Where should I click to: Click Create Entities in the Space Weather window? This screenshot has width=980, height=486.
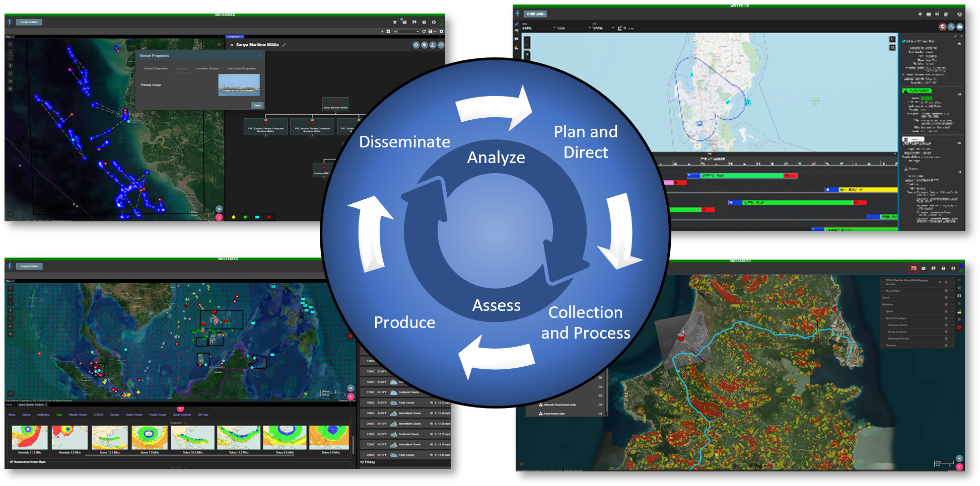click(x=29, y=266)
